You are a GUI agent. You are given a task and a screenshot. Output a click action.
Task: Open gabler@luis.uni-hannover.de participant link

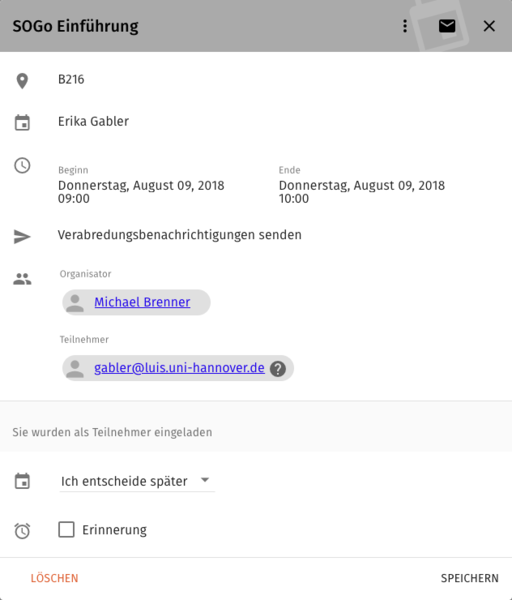pyautogui.click(x=179, y=368)
